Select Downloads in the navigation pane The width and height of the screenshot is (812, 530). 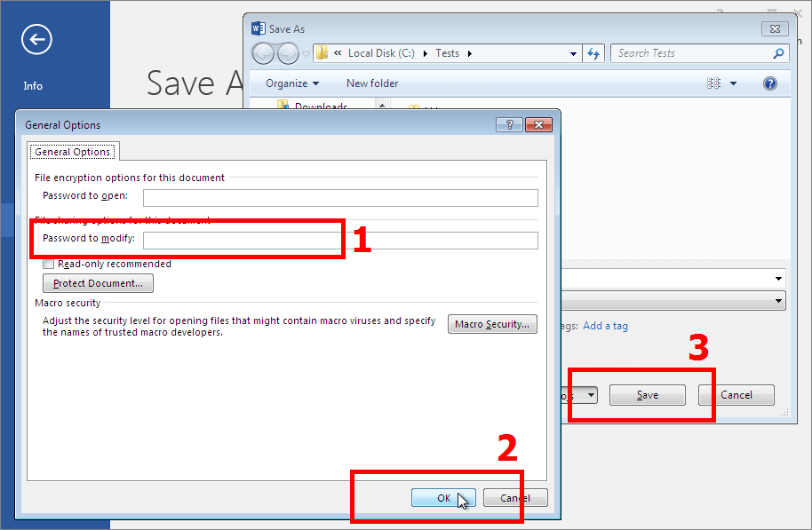click(x=321, y=107)
